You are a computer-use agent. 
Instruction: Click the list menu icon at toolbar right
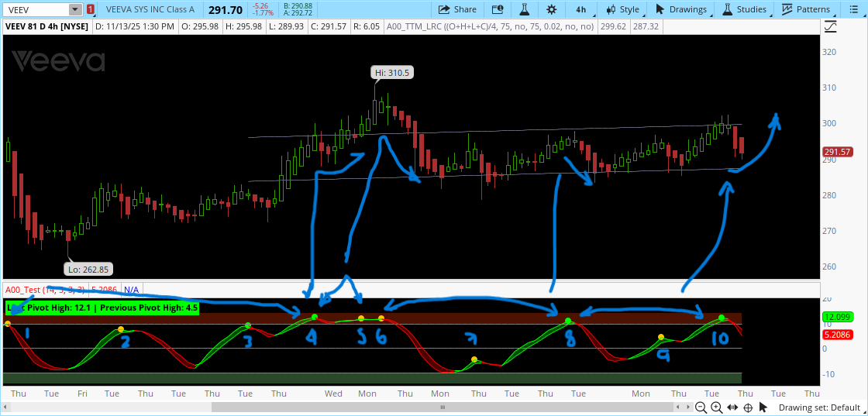[x=853, y=9]
